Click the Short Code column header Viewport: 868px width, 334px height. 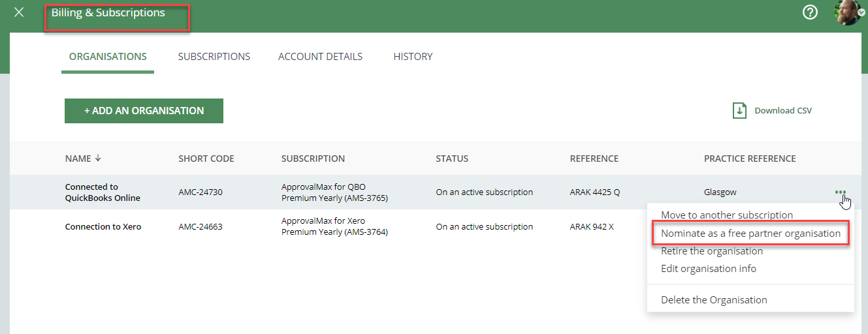(x=206, y=159)
